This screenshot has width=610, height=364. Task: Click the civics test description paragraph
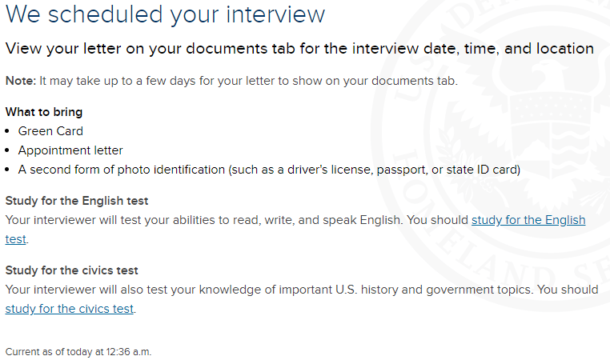[x=302, y=299]
